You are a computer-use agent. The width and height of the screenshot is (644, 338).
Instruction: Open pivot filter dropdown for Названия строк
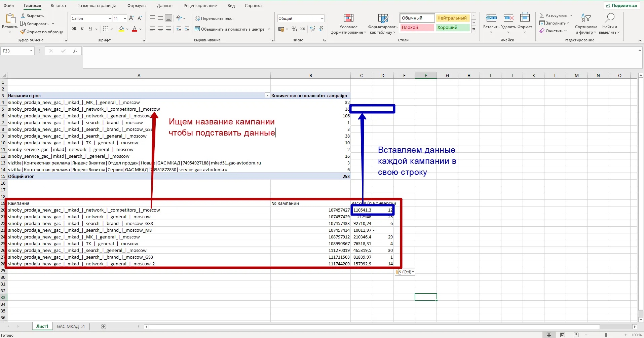click(267, 96)
